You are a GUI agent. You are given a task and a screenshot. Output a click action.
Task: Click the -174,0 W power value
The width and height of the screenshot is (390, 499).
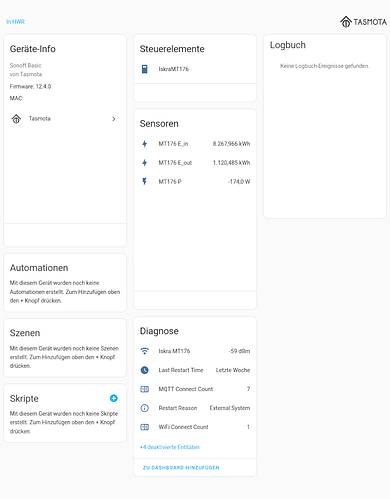pyautogui.click(x=239, y=182)
